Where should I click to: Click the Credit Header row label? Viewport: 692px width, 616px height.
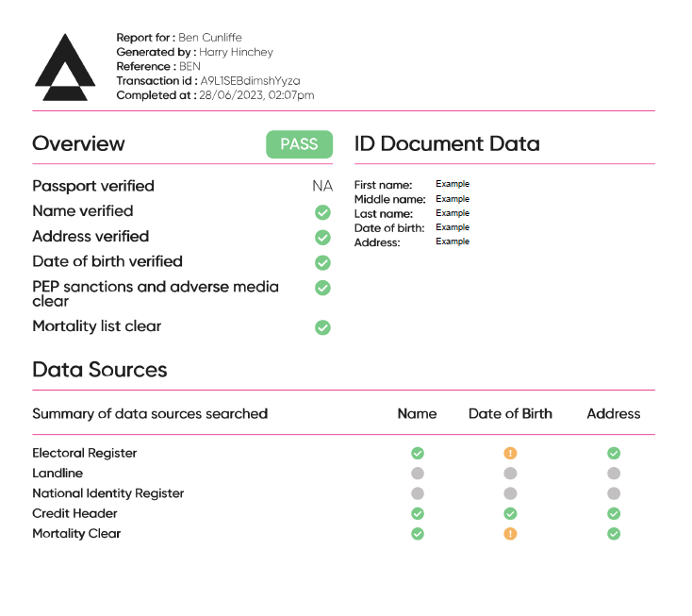pyautogui.click(x=74, y=513)
